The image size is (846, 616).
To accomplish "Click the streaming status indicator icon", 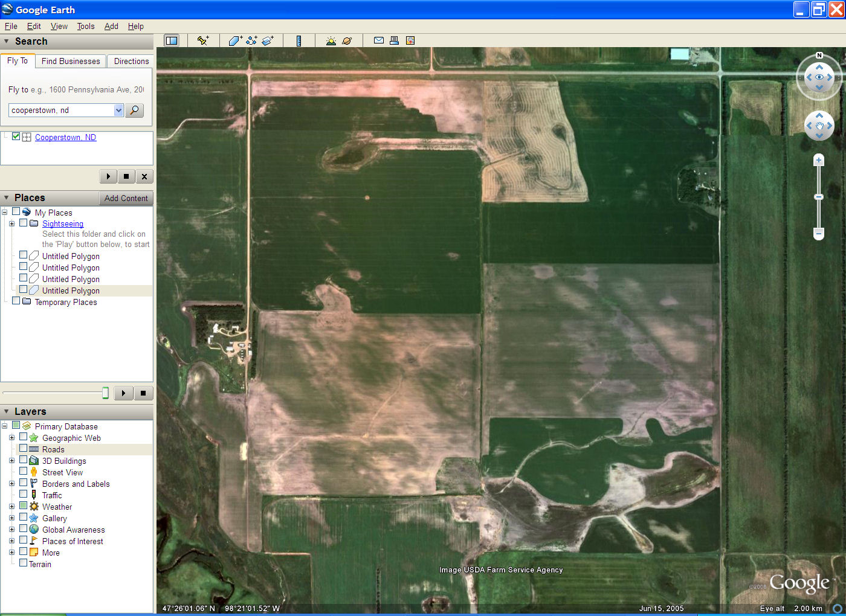I will click(x=838, y=609).
